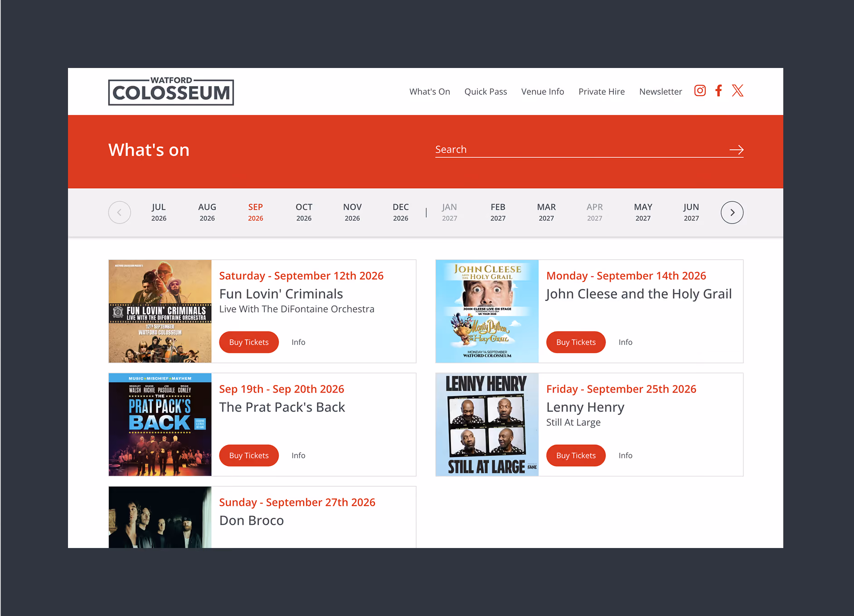This screenshot has height=616, width=854.
Task: Click the 'Still At Large' subtitle
Action: coord(573,422)
